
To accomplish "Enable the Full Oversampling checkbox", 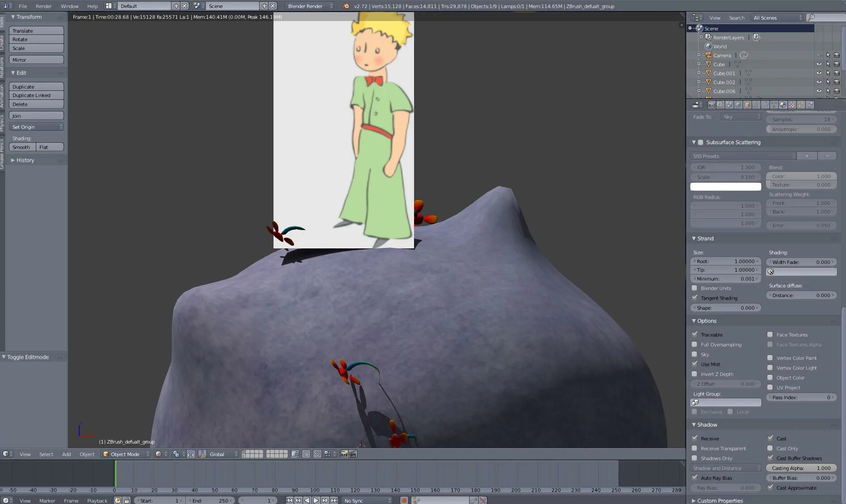I will 695,344.
